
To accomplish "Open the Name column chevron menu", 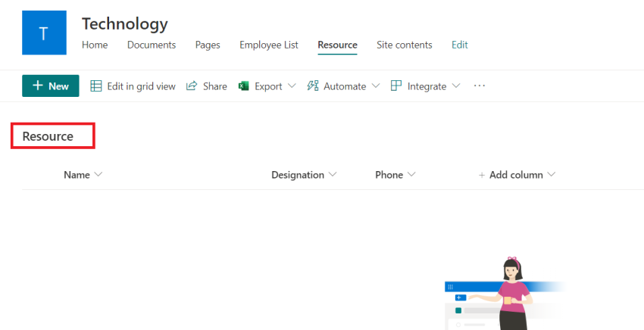I will pyautogui.click(x=98, y=174).
